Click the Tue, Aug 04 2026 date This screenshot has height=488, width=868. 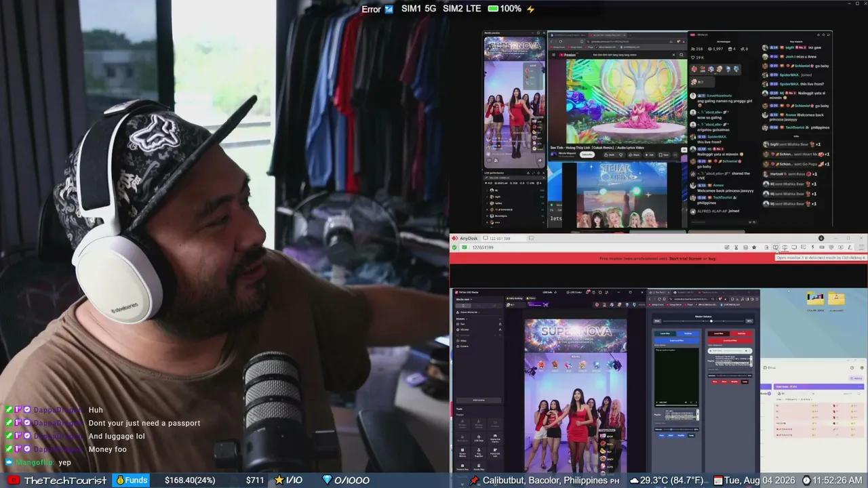761,481
